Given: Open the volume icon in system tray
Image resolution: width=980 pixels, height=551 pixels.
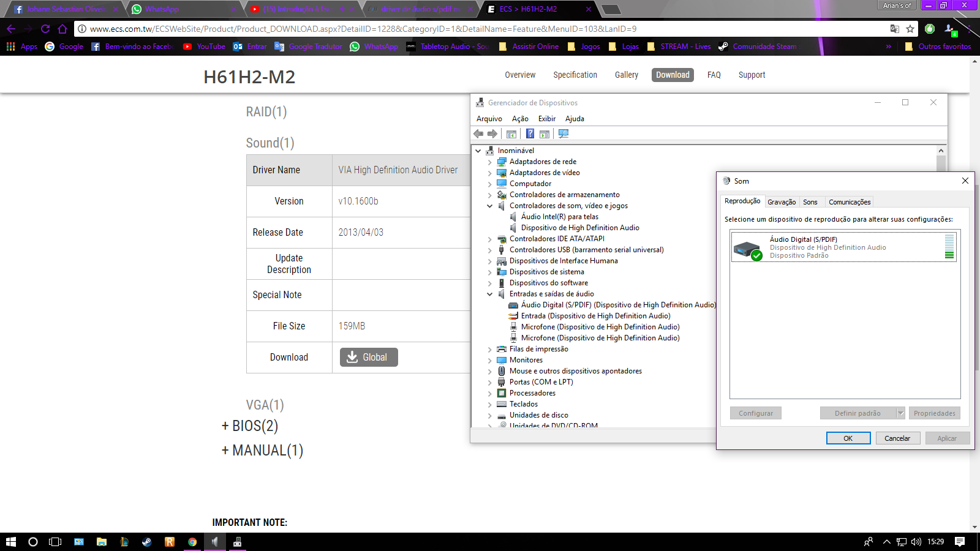Looking at the screenshot, I should coord(916,542).
